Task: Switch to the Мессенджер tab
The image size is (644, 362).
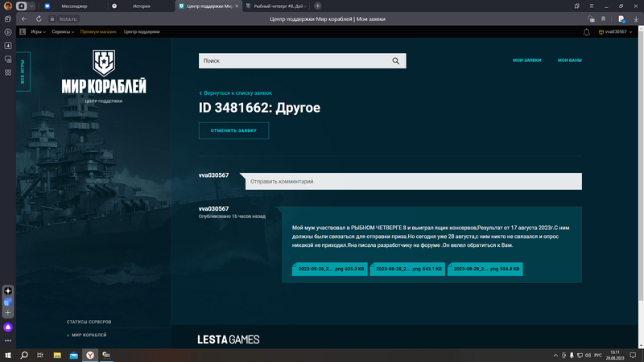Action: [74, 6]
